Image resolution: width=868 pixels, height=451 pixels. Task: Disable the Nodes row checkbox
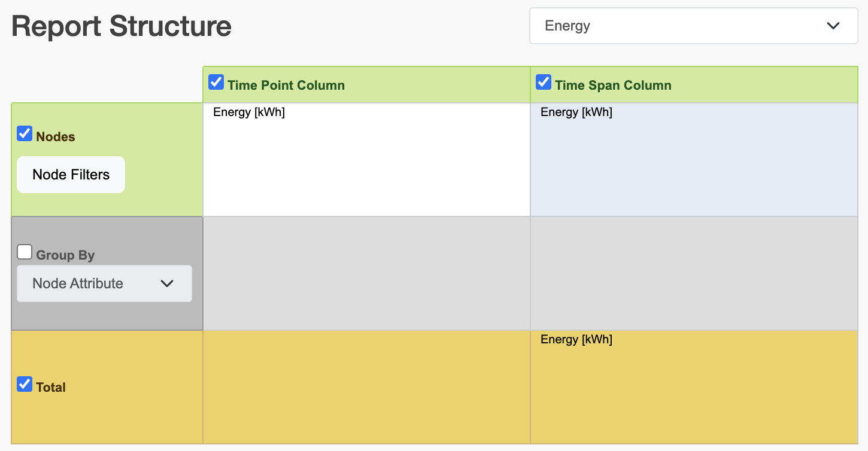[x=25, y=133]
